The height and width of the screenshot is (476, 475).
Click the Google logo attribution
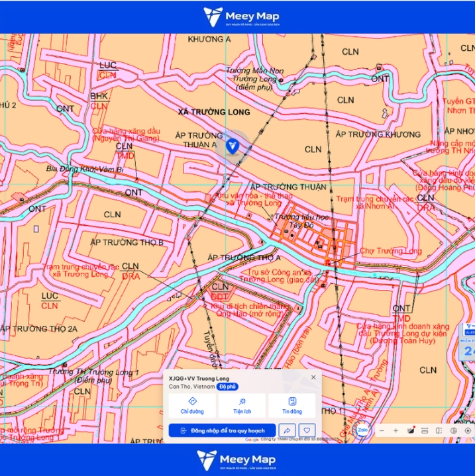pyautogui.click(x=252, y=440)
